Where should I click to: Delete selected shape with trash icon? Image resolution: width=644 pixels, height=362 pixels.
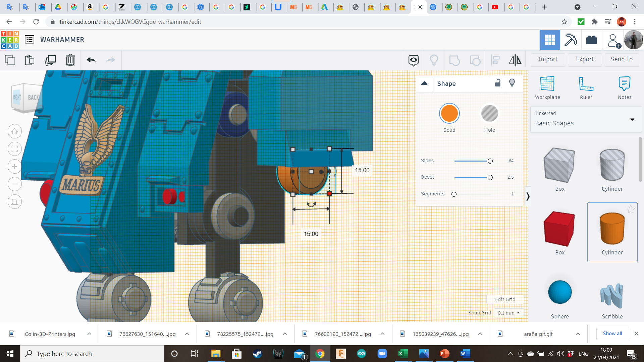[70, 60]
